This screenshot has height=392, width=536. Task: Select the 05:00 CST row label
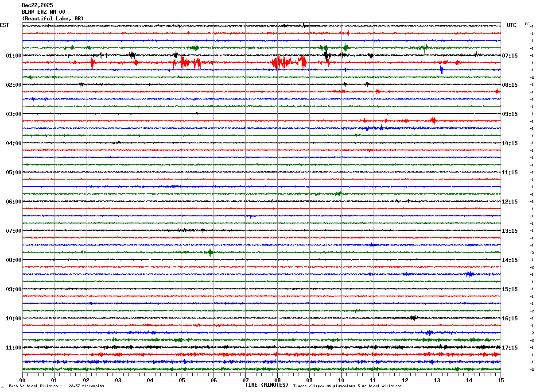14,172
